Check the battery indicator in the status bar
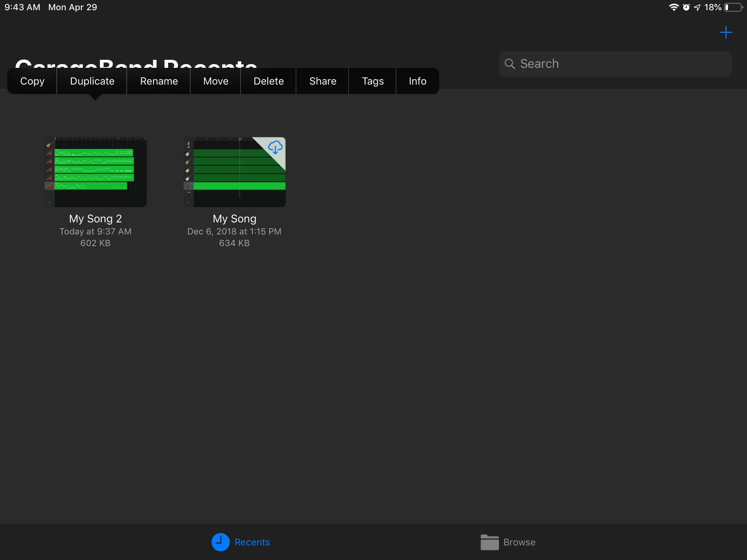747x560 pixels. [x=734, y=7]
